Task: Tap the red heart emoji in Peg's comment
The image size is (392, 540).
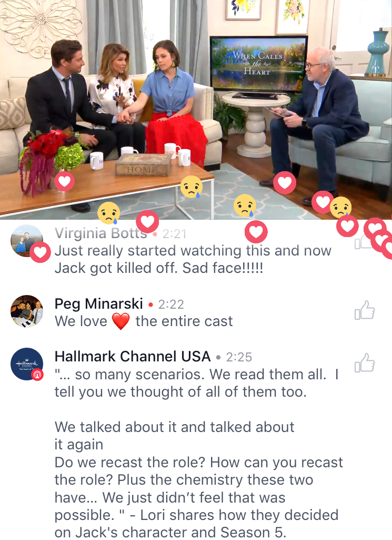Action: [121, 321]
